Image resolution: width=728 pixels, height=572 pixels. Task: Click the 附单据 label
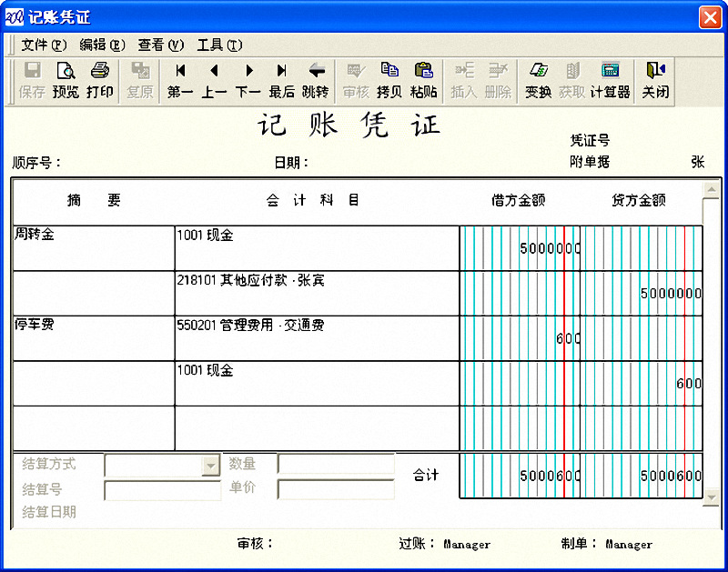pos(590,162)
